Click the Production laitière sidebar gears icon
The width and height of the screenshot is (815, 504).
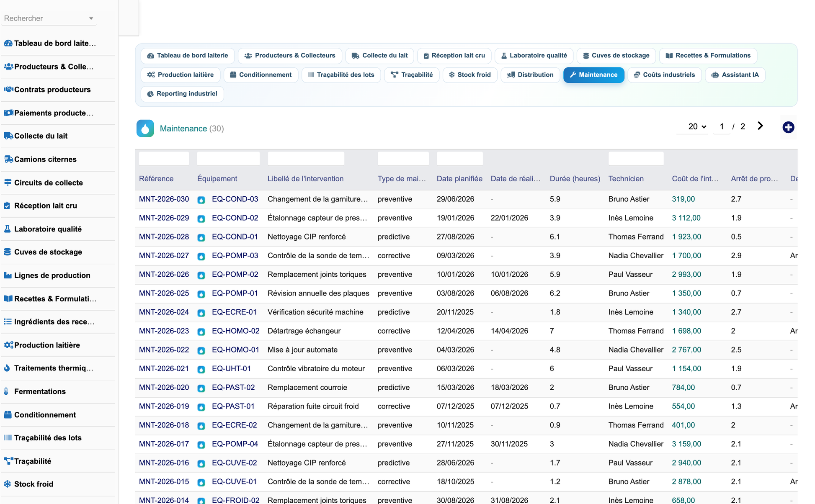click(8, 345)
